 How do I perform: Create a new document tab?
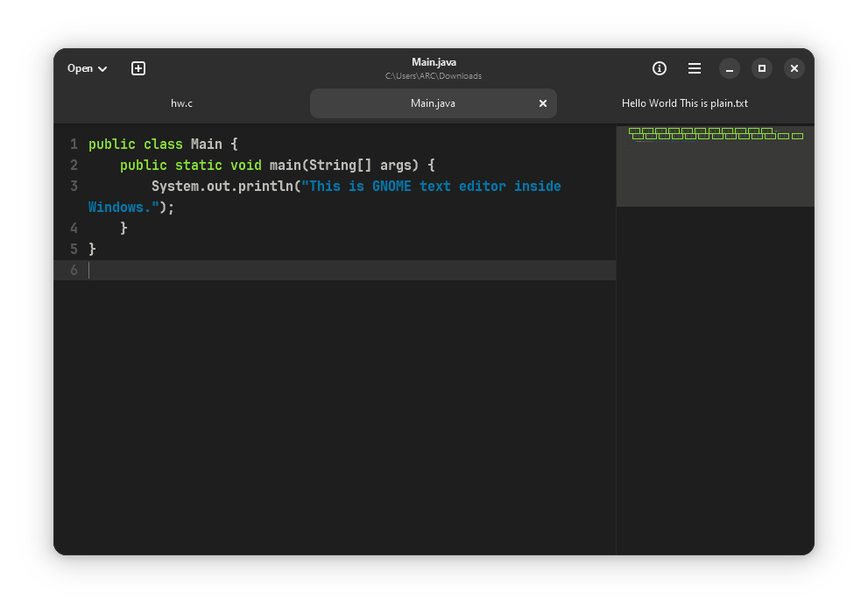(x=138, y=68)
